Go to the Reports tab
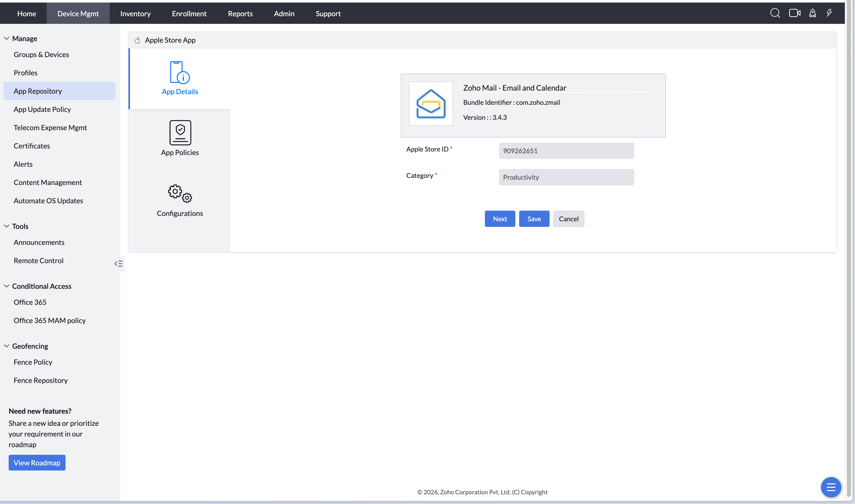Screen dimensions: 855x504 pyautogui.click(x=240, y=13)
